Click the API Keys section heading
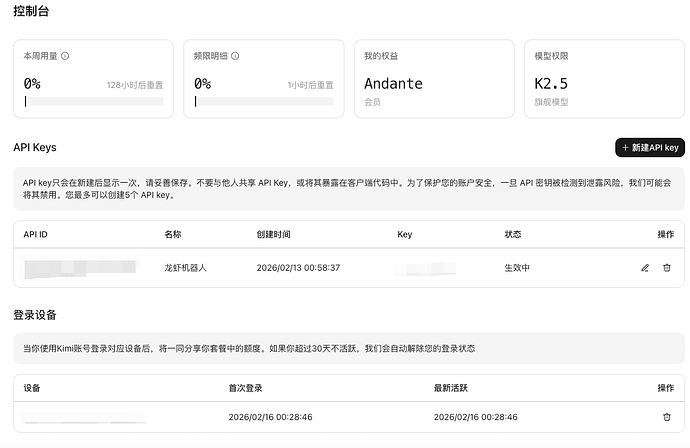 tap(35, 147)
